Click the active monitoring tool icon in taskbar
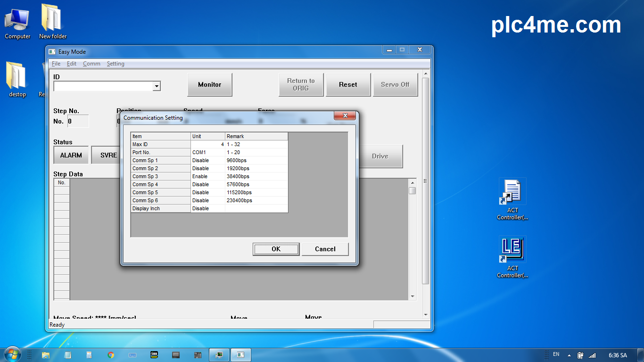644x362 pixels. [219, 354]
